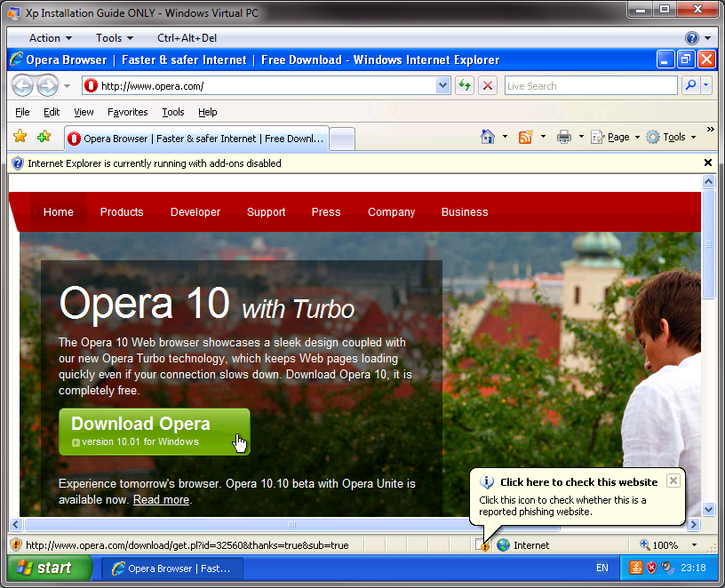Open the Developer section
This screenshot has height=588, width=725.
tap(195, 212)
